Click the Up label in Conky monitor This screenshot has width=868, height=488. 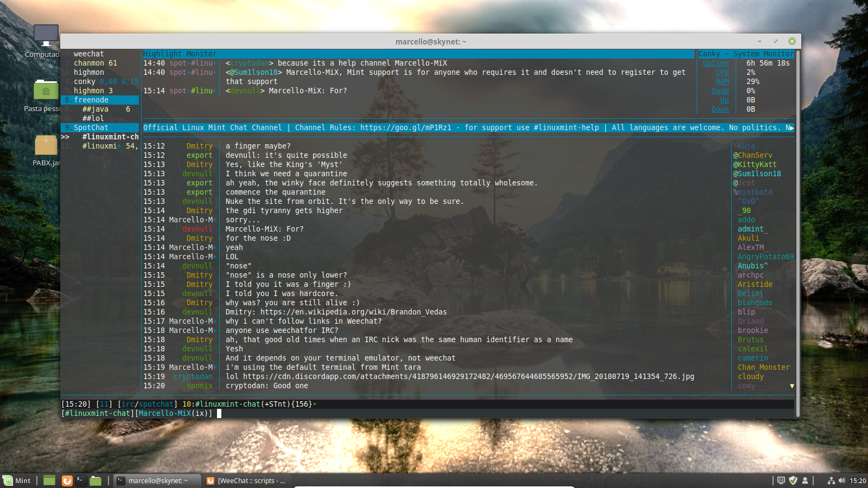pyautogui.click(x=724, y=100)
